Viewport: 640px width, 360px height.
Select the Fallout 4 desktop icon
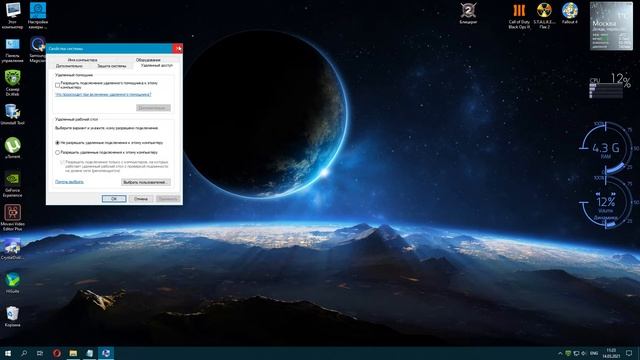pos(570,13)
